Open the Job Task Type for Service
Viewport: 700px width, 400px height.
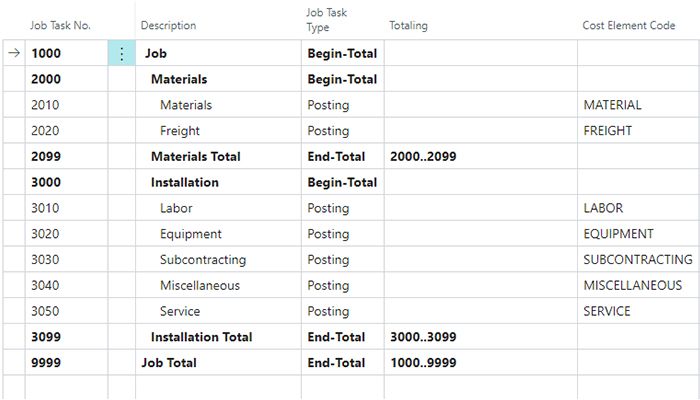[329, 312]
